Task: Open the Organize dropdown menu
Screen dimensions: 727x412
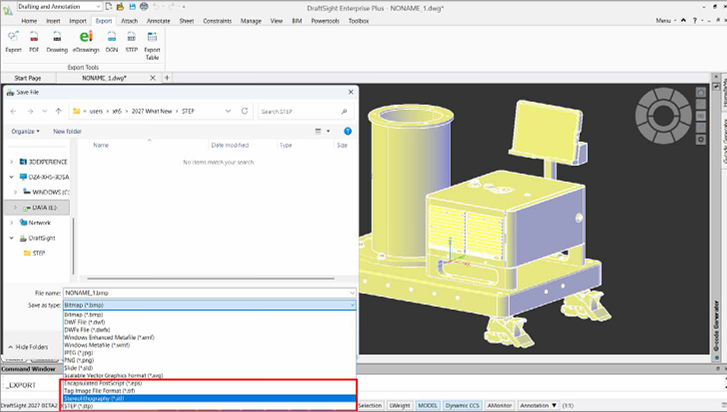Action: pyautogui.click(x=26, y=131)
